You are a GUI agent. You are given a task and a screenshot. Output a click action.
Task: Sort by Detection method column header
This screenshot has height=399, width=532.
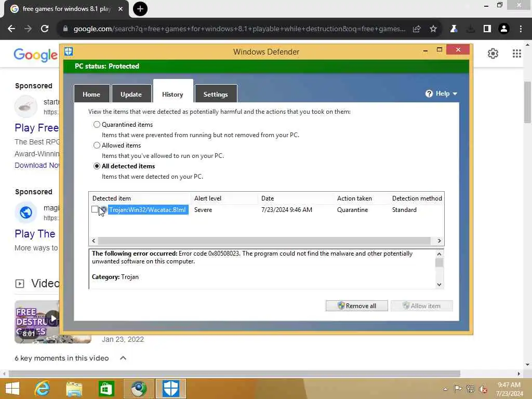point(417,198)
